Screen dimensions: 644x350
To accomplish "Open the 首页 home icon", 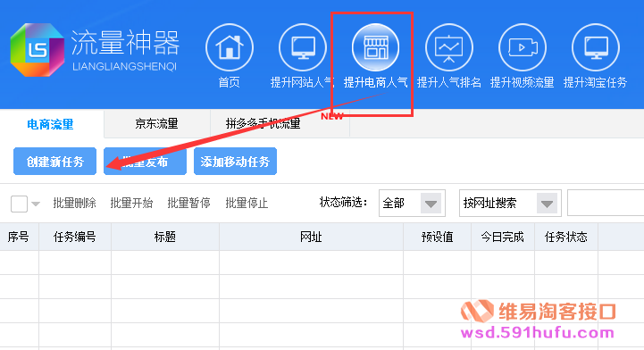I will pyautogui.click(x=230, y=47).
